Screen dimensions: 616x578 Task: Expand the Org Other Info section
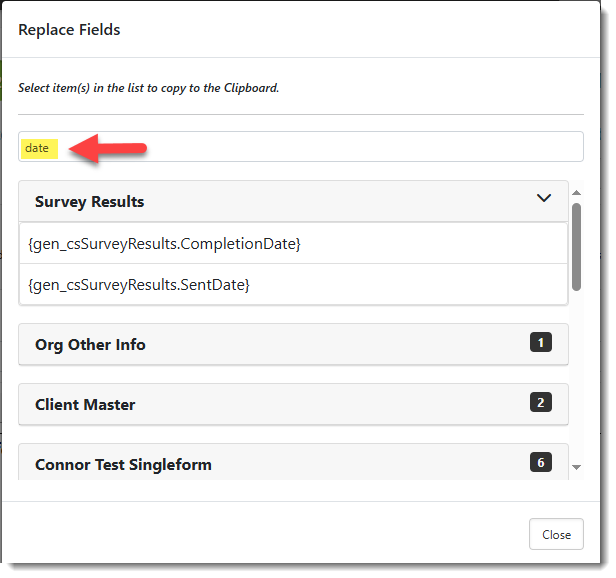click(x=90, y=344)
